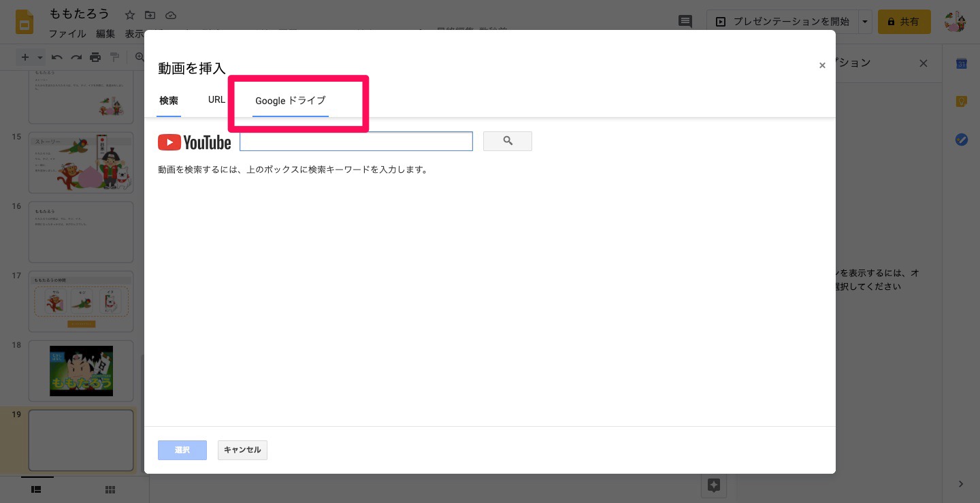Select slide 16 thumbnail
The image size is (980, 503).
[81, 232]
